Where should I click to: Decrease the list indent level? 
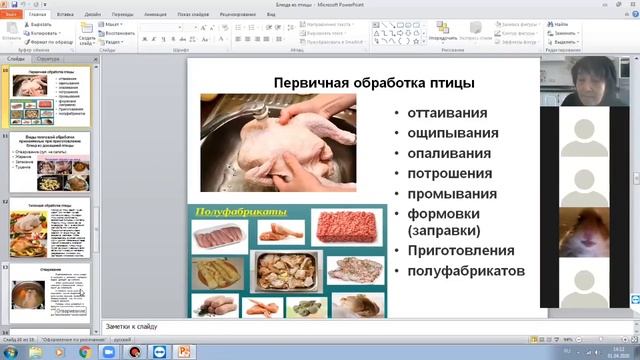click(269, 27)
